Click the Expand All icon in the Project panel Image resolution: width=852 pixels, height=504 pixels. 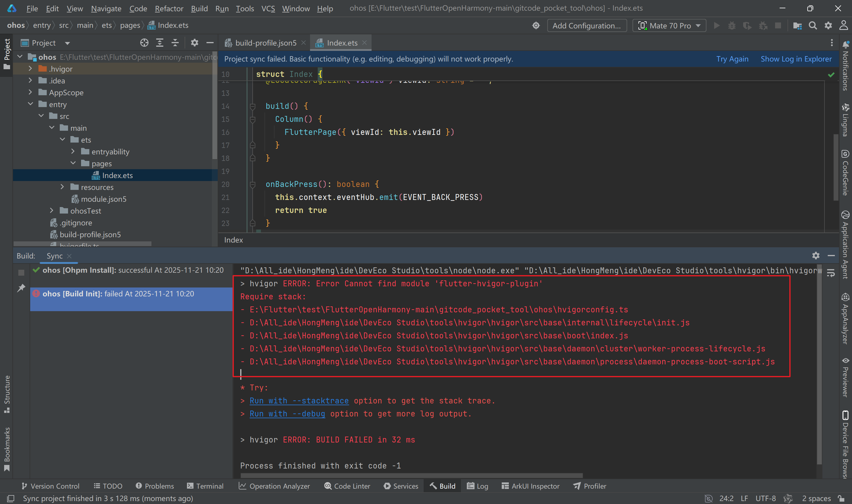tap(159, 43)
